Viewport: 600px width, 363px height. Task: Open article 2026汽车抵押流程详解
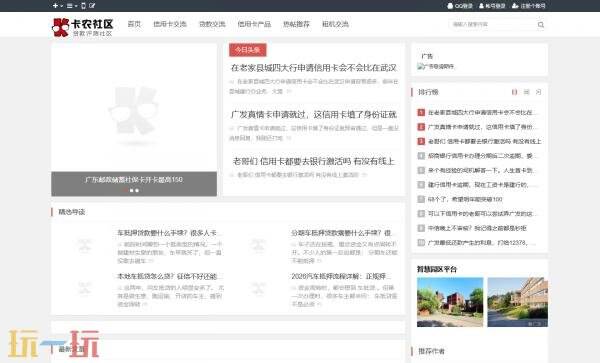(341, 276)
